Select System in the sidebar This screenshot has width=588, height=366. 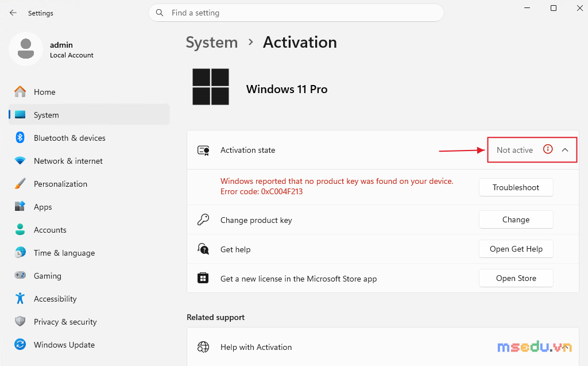(x=89, y=114)
